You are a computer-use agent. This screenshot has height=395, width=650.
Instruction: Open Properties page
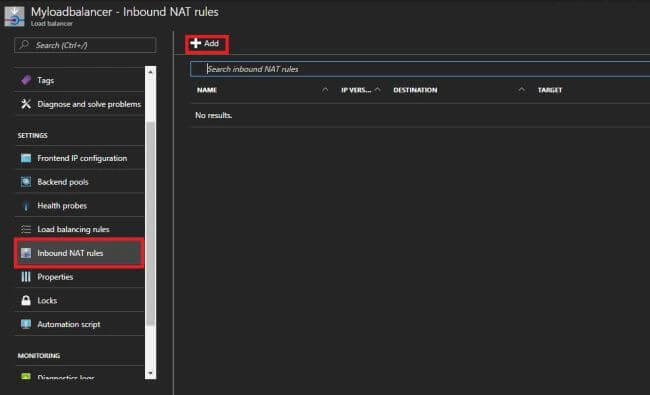tap(80, 276)
